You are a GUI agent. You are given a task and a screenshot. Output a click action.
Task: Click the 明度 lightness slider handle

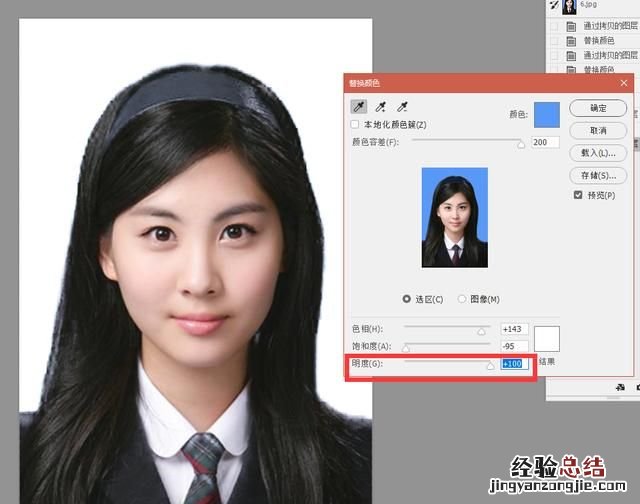(491, 366)
